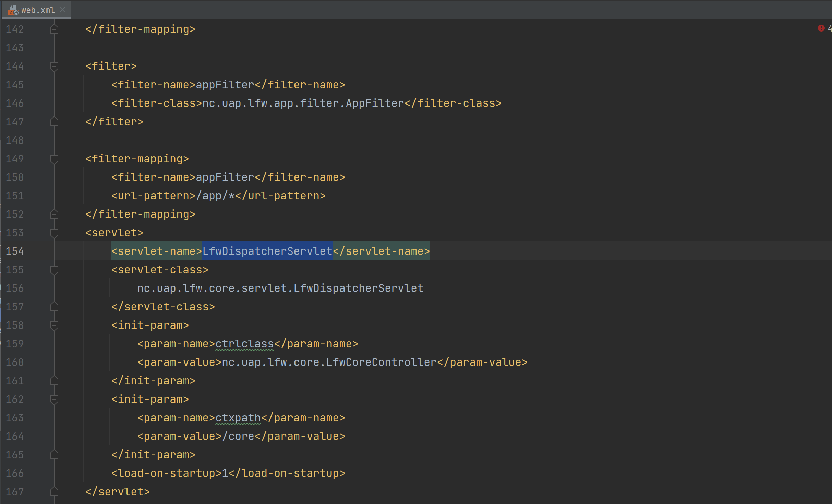
Task: Collapse the servlet block at line 153
Action: click(x=54, y=233)
